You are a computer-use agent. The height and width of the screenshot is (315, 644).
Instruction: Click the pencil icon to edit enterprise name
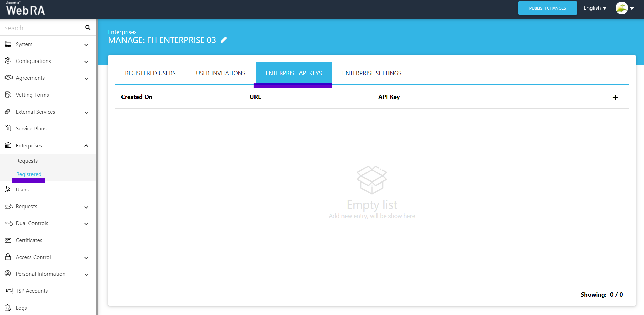pos(224,40)
